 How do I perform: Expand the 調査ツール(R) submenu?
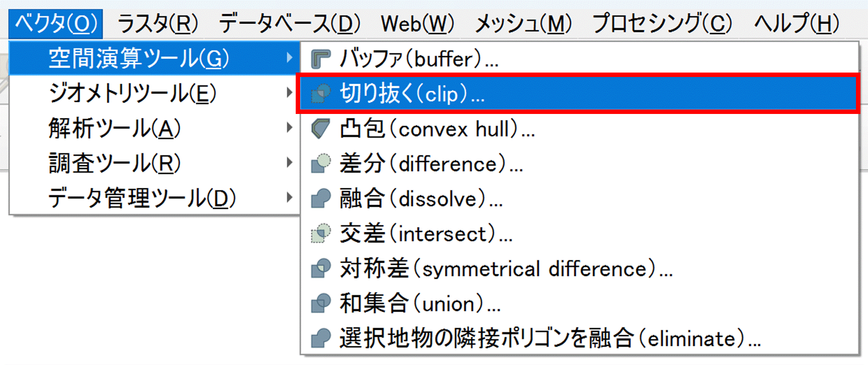tap(289, 162)
